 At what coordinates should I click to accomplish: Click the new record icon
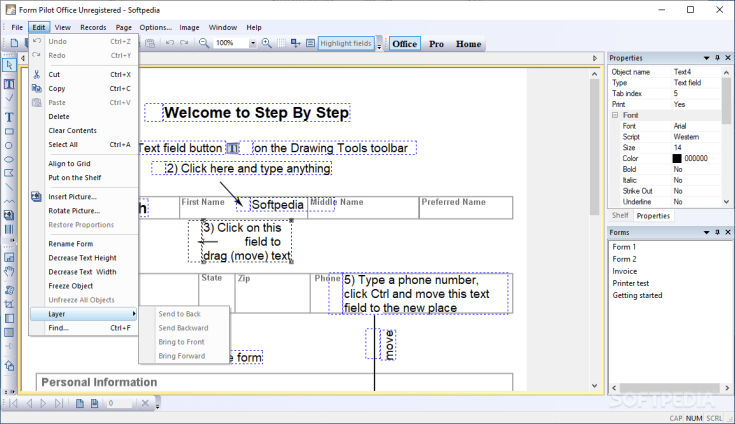point(80,403)
